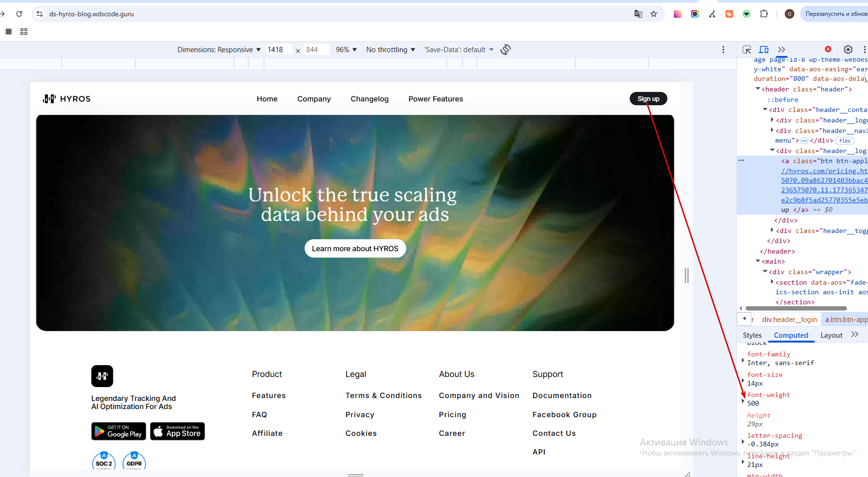
Task: Open the Company nav menu item
Action: (x=314, y=99)
